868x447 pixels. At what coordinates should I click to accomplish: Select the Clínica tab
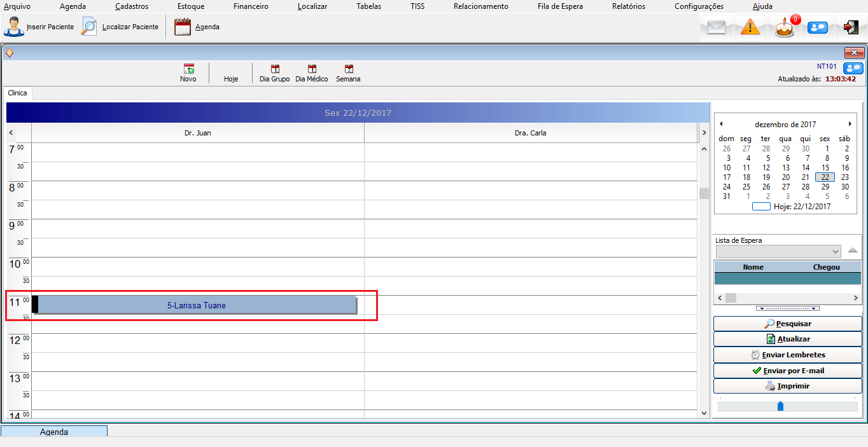[x=17, y=93]
